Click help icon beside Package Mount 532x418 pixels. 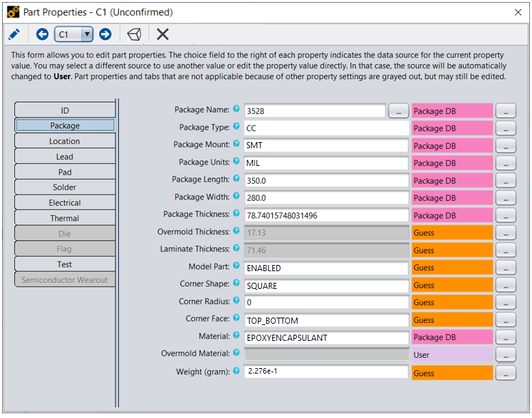pyautogui.click(x=237, y=143)
